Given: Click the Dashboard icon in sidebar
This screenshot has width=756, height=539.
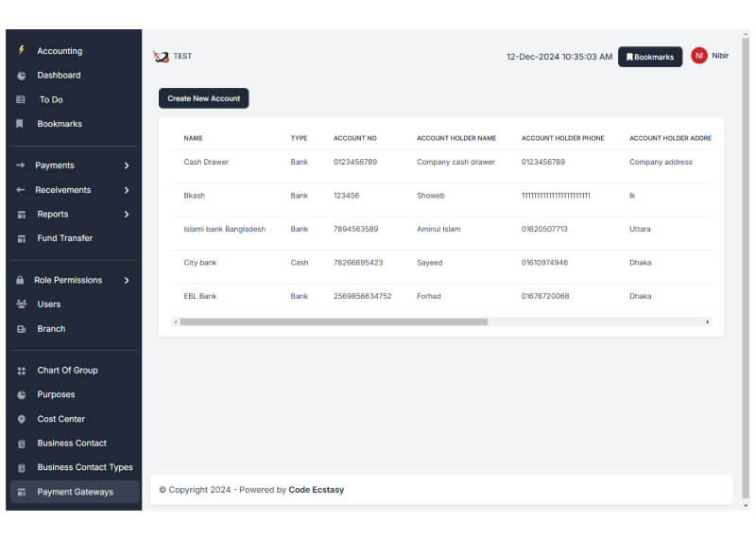Looking at the screenshot, I should 21,76.
